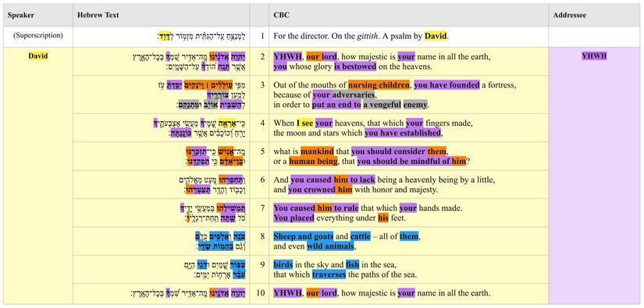This screenshot has height=308, width=644.
Task: Click Hebrew text of verse 1
Action: click(x=201, y=37)
